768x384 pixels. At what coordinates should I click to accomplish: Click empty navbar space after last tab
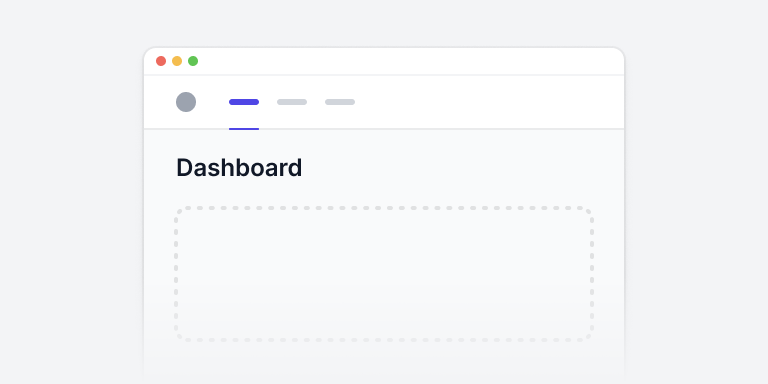(x=490, y=102)
